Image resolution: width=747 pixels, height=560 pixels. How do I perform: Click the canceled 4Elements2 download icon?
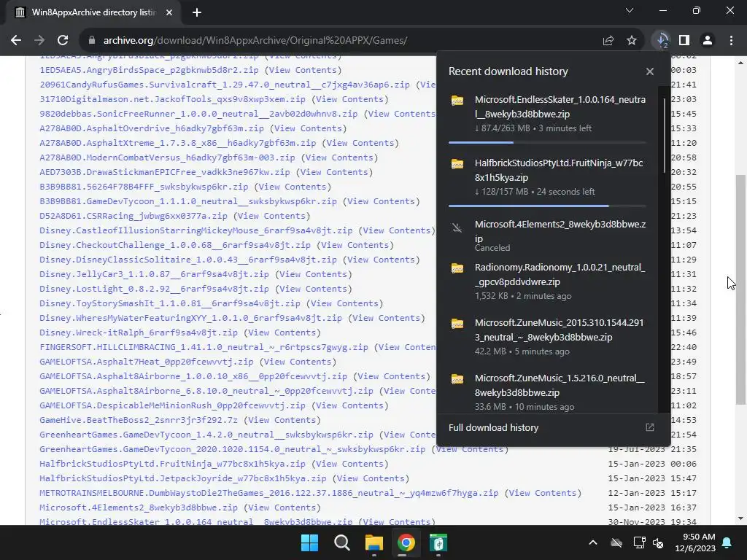457,228
